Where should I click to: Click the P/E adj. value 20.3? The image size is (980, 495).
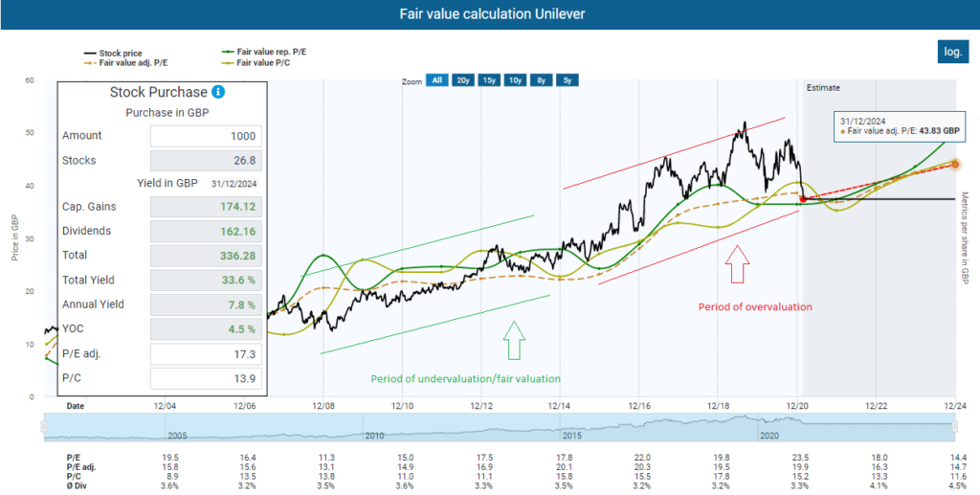[642, 466]
